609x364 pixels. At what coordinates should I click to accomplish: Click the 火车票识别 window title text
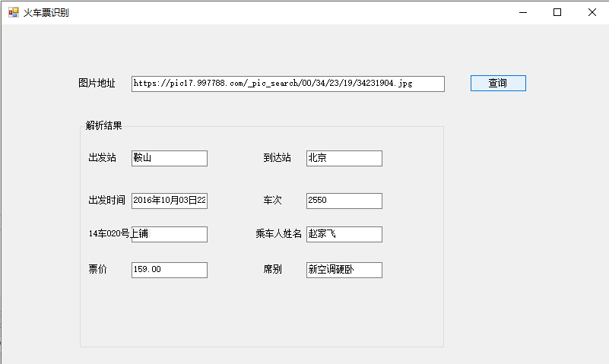click(46, 12)
